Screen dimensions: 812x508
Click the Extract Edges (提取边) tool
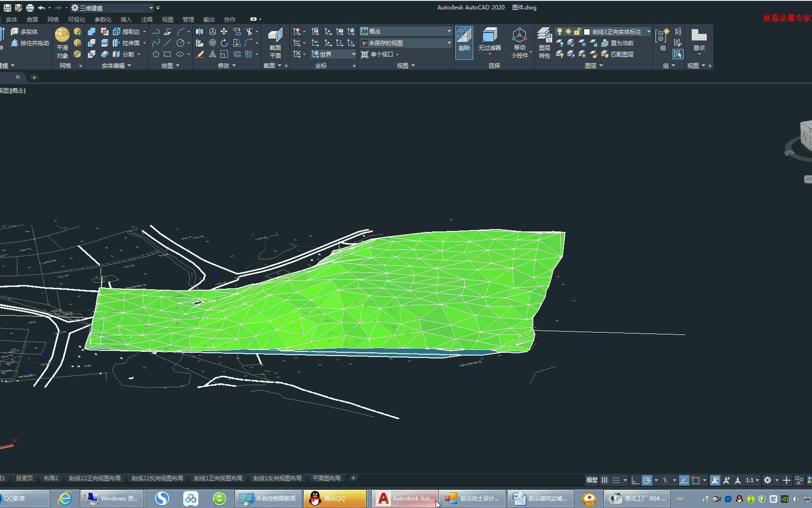point(127,32)
